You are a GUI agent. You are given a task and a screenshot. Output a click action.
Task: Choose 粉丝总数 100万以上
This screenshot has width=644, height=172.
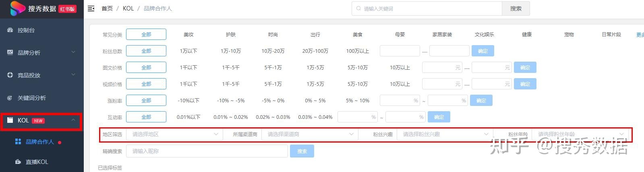coord(358,51)
